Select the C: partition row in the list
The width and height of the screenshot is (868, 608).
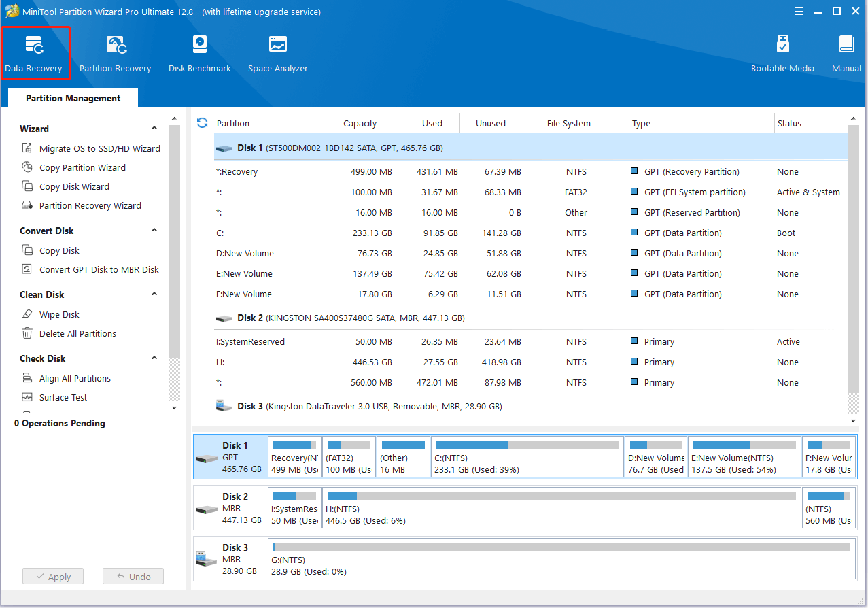pos(531,233)
